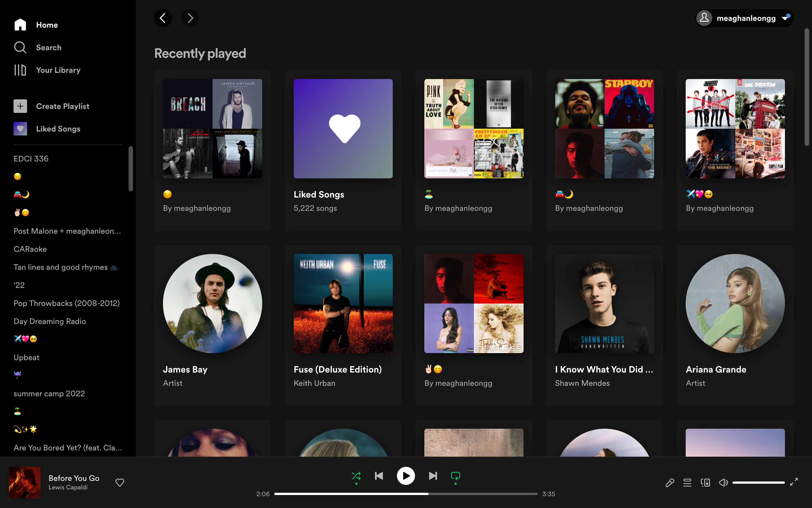This screenshot has width=812, height=508.
Task: Click the sidebar playlist scrollbar
Action: [x=131, y=169]
